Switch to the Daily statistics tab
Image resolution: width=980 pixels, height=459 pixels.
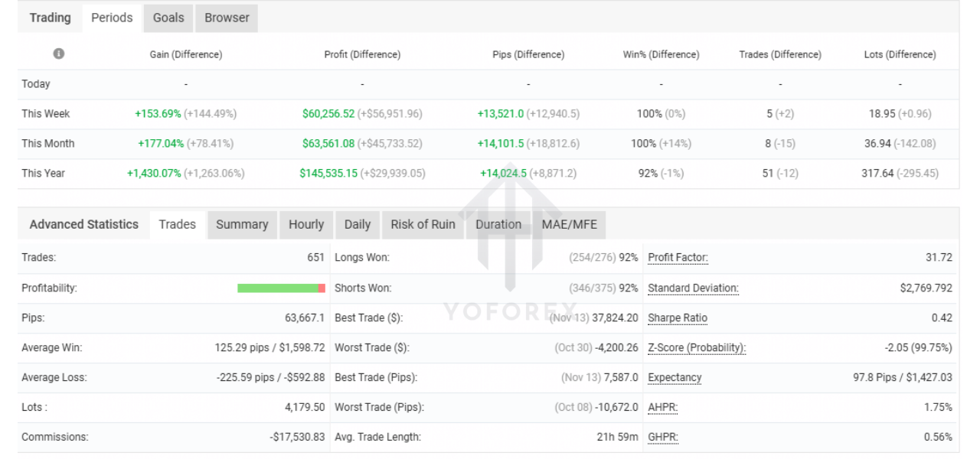coord(357,224)
